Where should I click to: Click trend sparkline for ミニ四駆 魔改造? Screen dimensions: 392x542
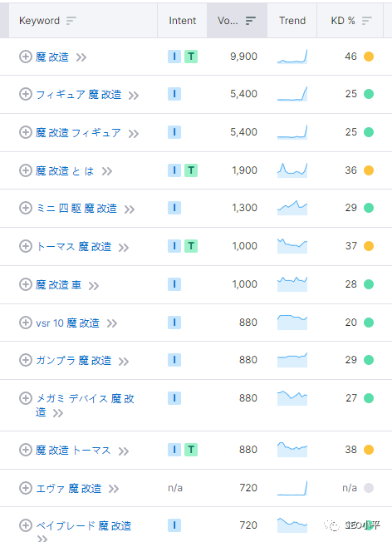click(292, 208)
